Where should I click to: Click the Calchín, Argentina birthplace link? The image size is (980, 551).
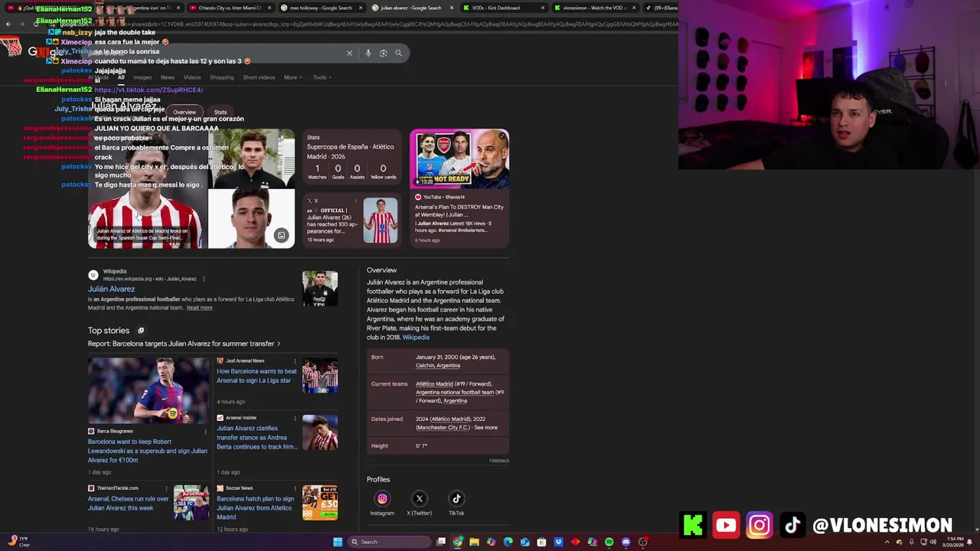tap(438, 366)
